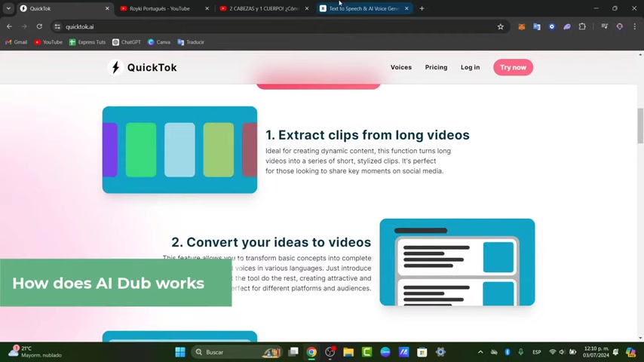
Task: Click the Bluetooth tray icon
Action: [x=508, y=352]
